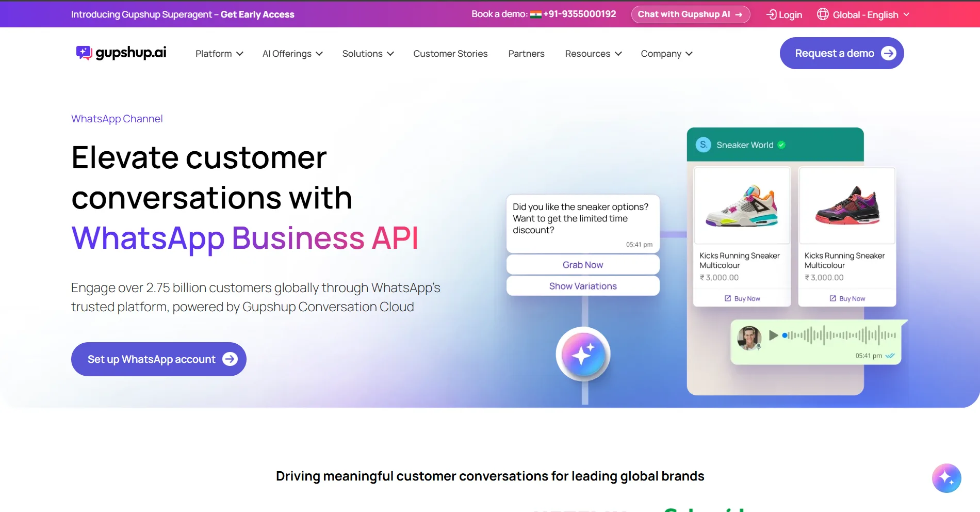Image resolution: width=980 pixels, height=512 pixels.
Task: Expand the Resources dropdown
Action: pos(593,54)
